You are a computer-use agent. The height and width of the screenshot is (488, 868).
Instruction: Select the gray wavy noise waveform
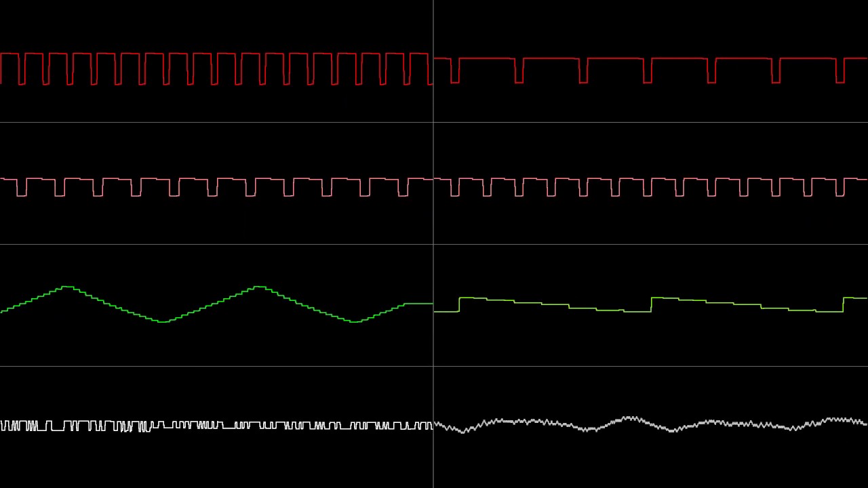pos(651,424)
